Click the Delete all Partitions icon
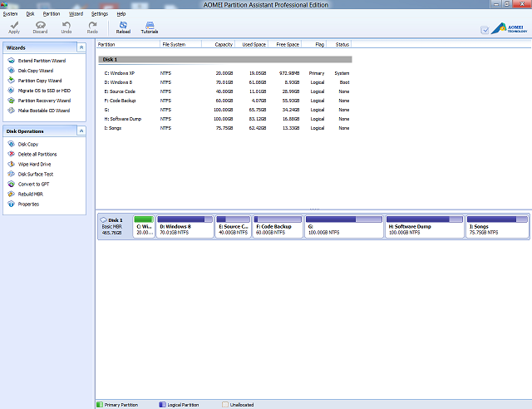 click(x=11, y=154)
